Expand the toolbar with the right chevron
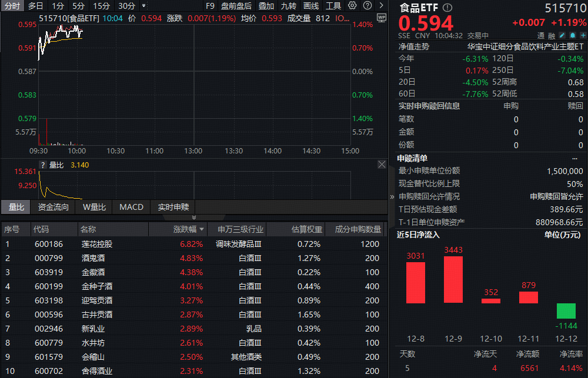 (380, 5)
